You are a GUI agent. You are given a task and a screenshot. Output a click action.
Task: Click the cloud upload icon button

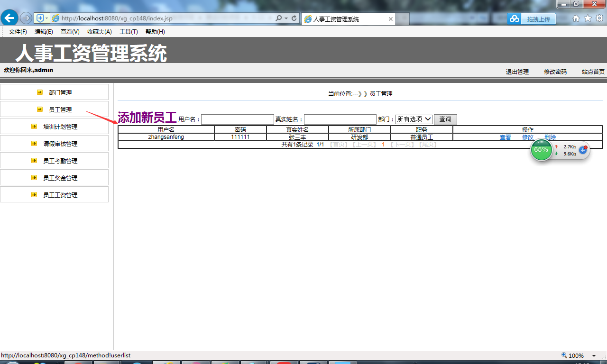[515, 19]
